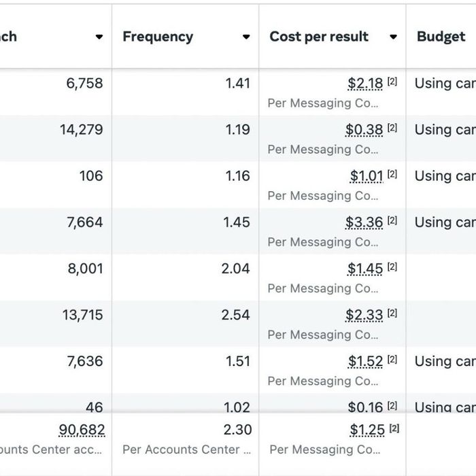Click the $1.45 cost per result value
Screen dimensions: 476x476
pos(365,269)
